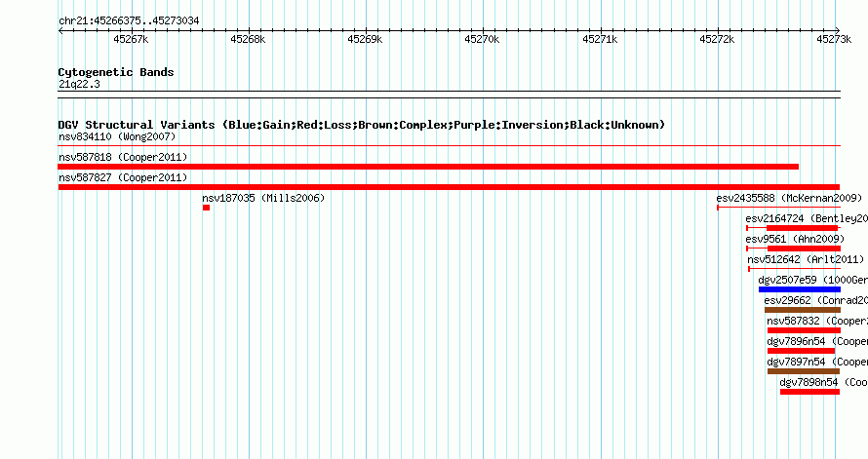868x459 pixels.
Task: Click the esv9561 (Ahn2009) label
Action: tap(795, 239)
